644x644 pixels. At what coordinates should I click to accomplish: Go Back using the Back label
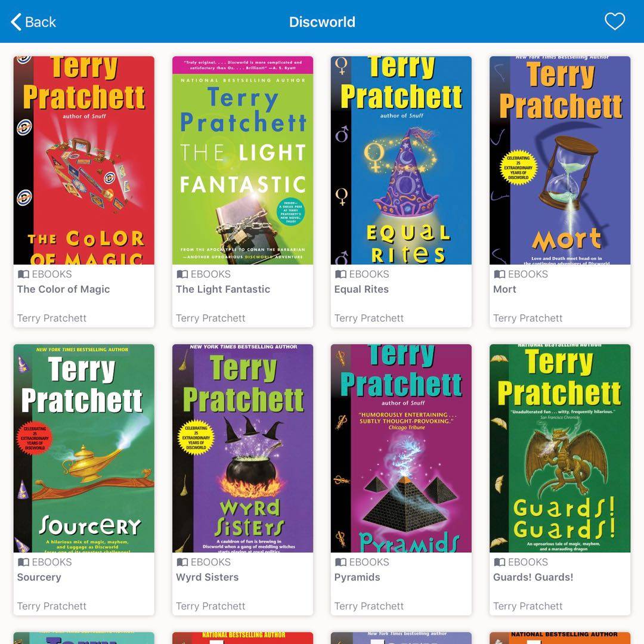41,22
